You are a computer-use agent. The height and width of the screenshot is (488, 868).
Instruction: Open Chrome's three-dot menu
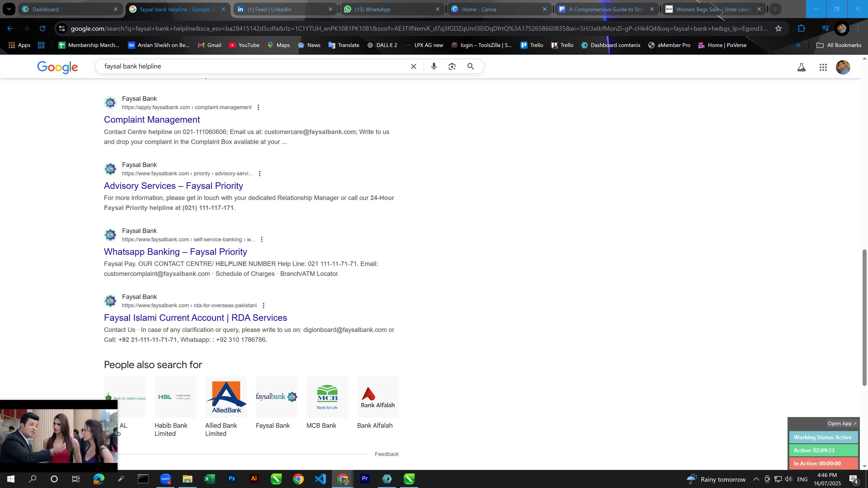point(858,29)
